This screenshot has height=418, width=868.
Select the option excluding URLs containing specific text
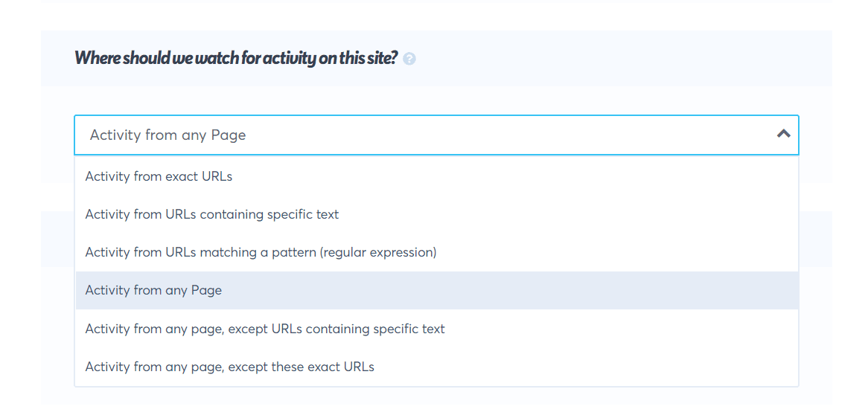(x=265, y=329)
